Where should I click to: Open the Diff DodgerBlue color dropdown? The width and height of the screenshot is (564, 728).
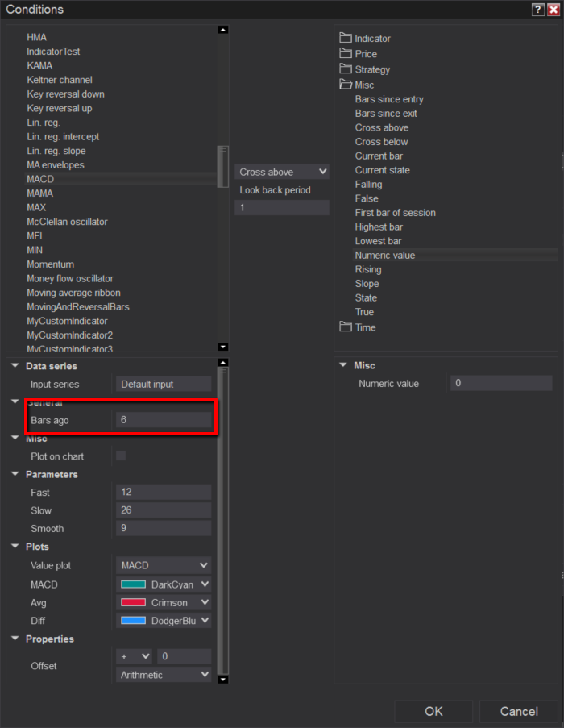164,620
